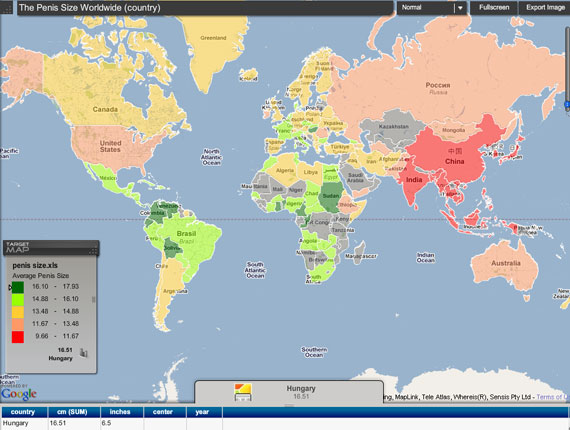This screenshot has width=570, height=430.
Task: Click the legend panel scrollbar handle
Action: pos(93,300)
